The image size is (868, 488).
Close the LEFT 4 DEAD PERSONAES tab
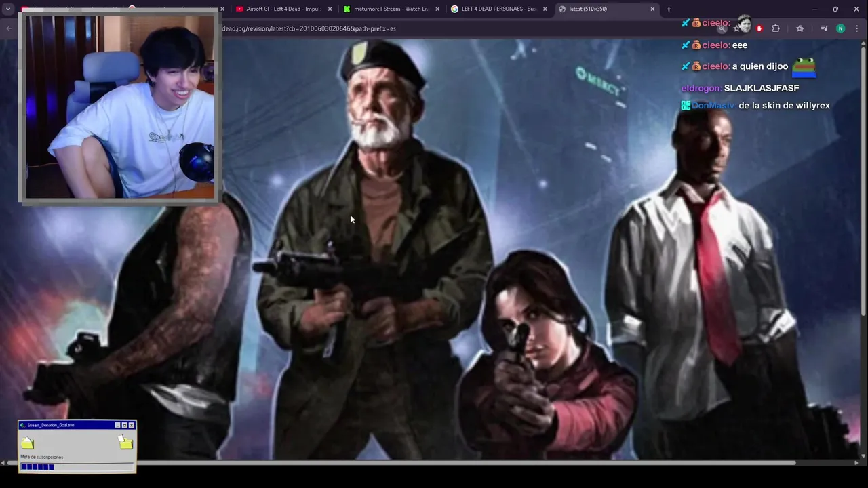[x=545, y=9]
